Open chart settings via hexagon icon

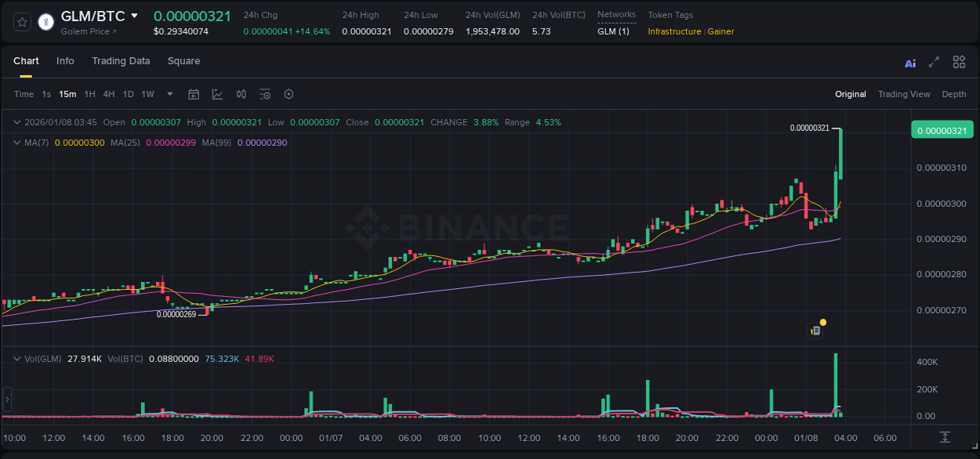tap(289, 94)
